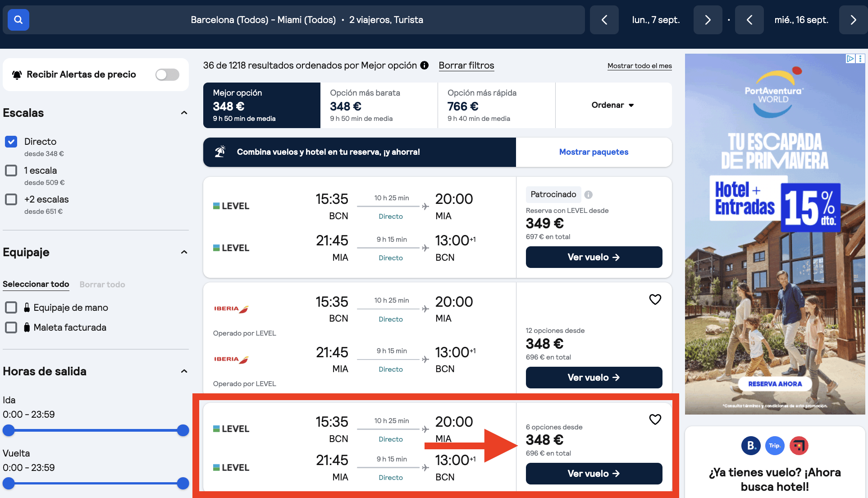
Task: Select the Opción más rápida tab
Action: pyautogui.click(x=496, y=105)
